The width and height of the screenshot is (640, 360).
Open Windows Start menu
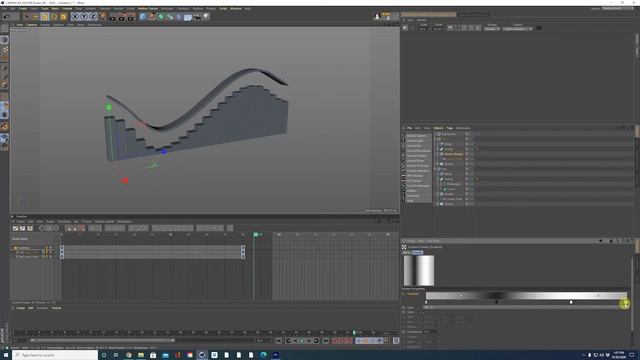point(6,355)
